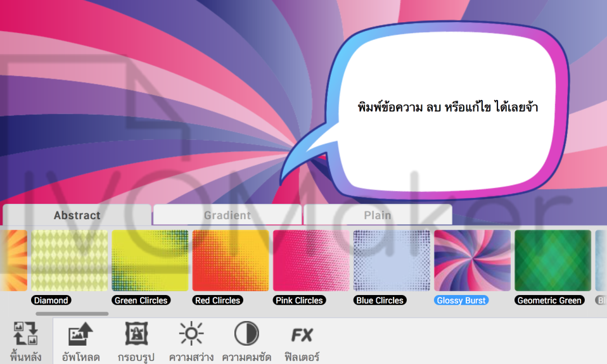Click the Diamond label
The width and height of the screenshot is (607, 364).
[51, 300]
